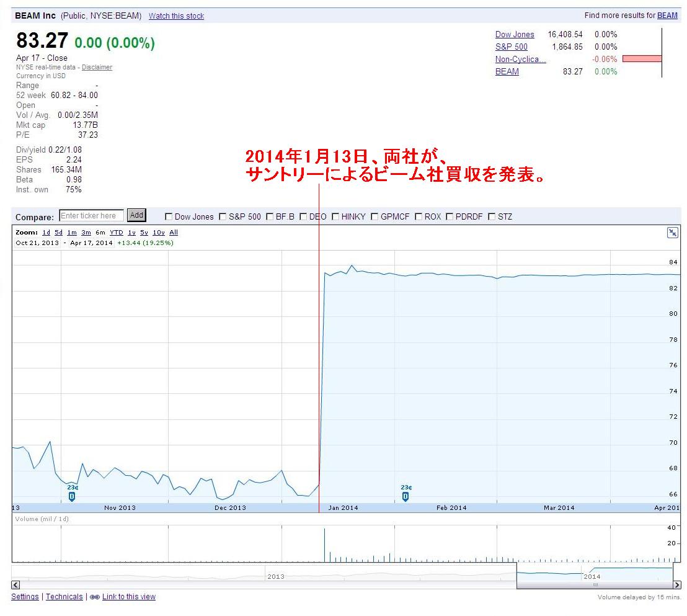Click Link to this view
This screenshot has width=687, height=616.
point(129,597)
